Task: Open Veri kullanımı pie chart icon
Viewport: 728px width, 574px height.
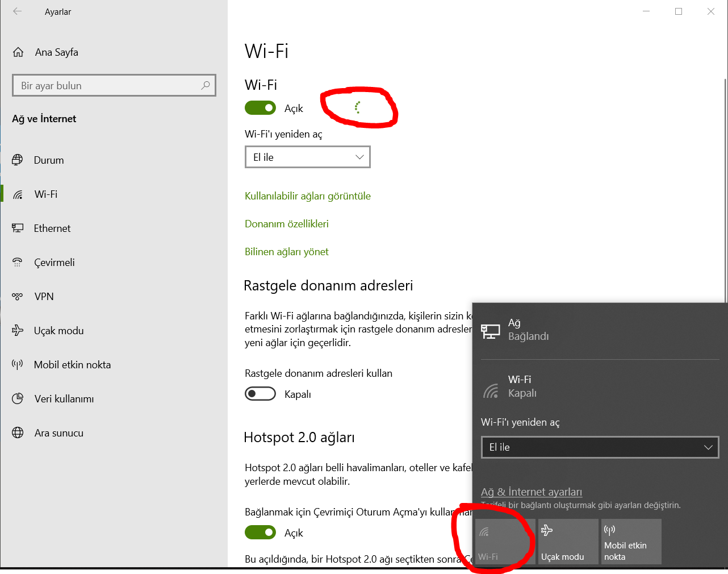Action: tap(18, 398)
